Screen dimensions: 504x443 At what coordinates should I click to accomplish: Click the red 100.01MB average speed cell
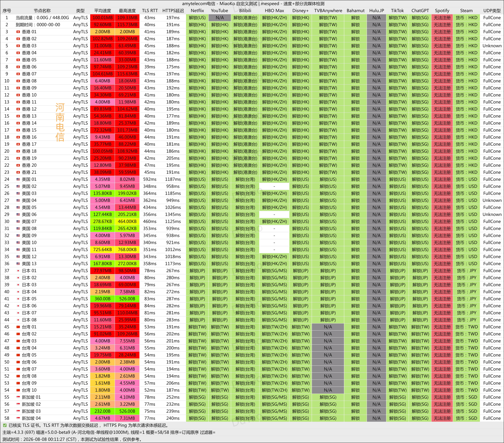point(103,18)
